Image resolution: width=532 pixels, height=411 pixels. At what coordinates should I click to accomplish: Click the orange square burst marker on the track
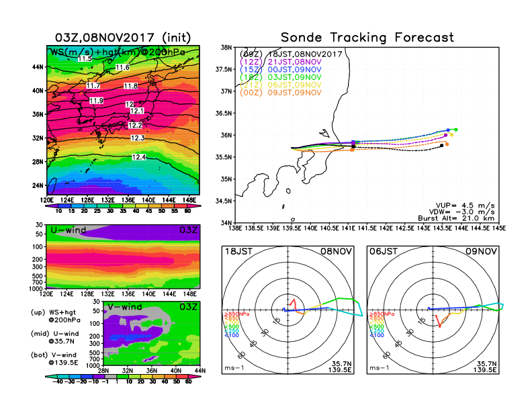(352, 150)
